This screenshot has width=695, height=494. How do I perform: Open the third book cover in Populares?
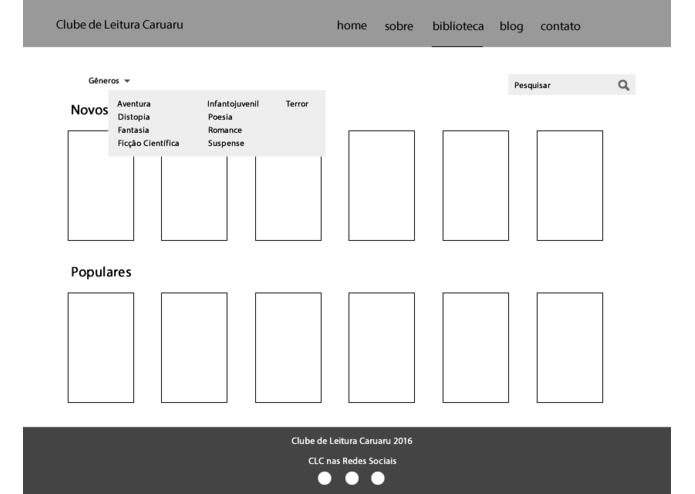click(288, 347)
